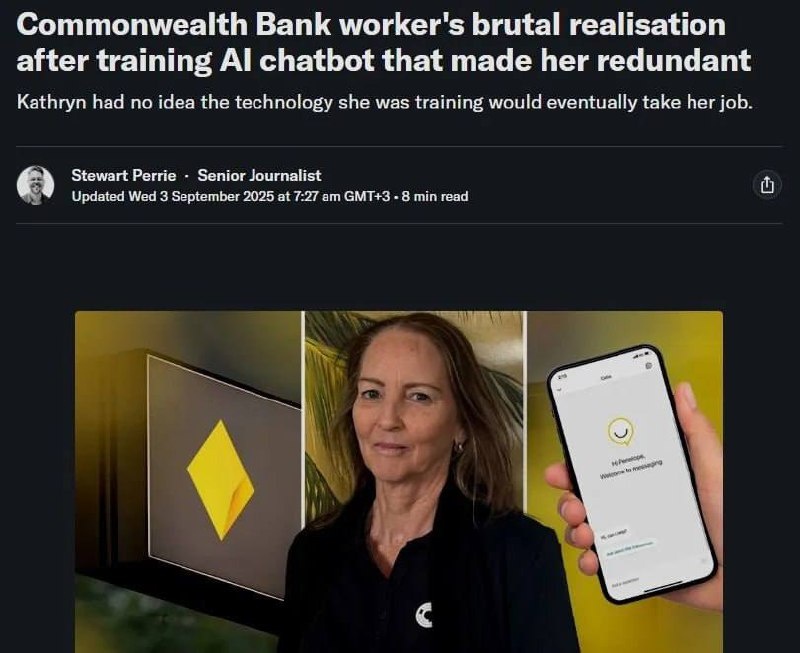The width and height of the screenshot is (800, 653).
Task: Open the Stewart Perrie author link
Action: 123,175
